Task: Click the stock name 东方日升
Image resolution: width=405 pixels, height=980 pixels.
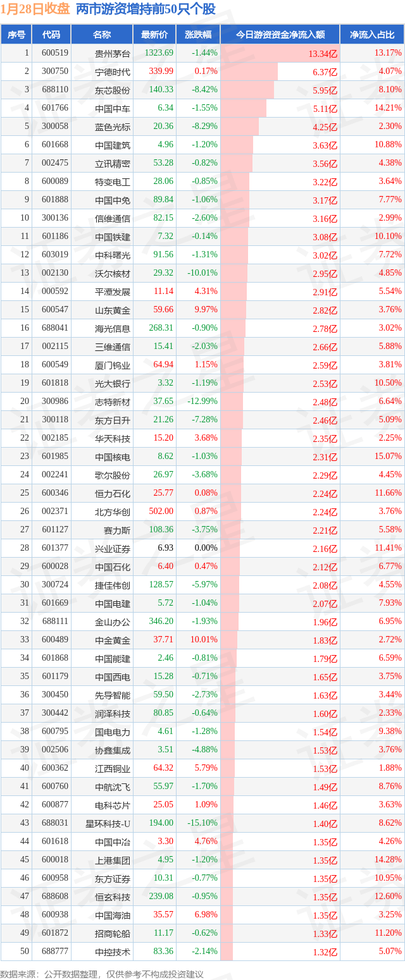Action: click(x=113, y=420)
